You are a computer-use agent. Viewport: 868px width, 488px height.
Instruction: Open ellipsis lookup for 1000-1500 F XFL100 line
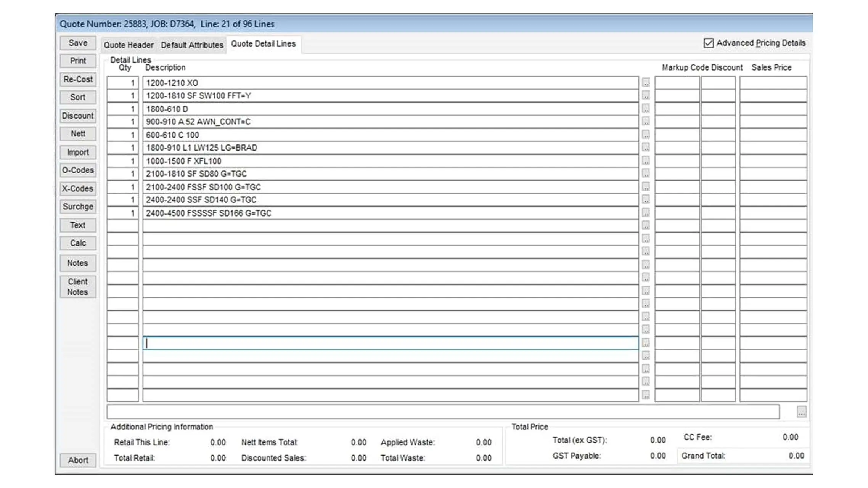tap(646, 160)
